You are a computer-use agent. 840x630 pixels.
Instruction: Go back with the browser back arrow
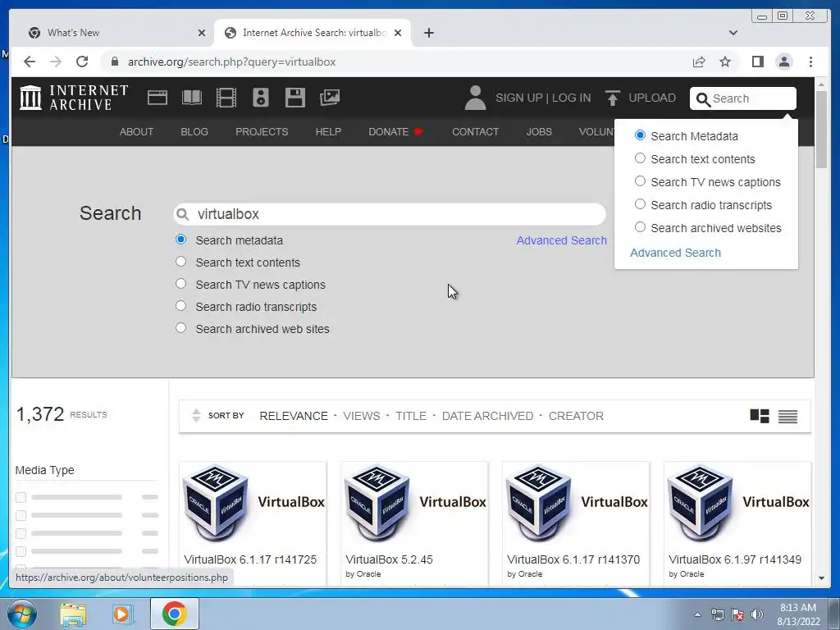30,62
